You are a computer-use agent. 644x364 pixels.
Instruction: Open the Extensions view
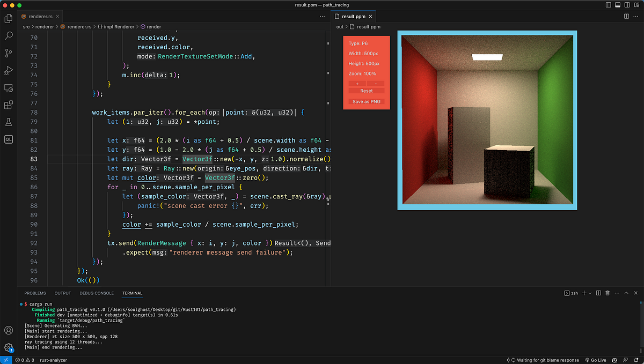[x=8, y=105]
